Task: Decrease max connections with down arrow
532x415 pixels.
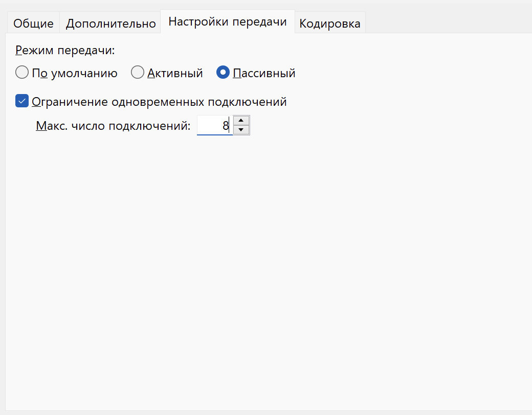Action: (241, 130)
